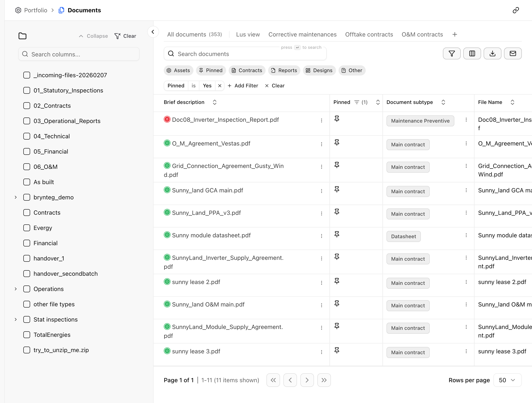Click green status icon of O_M_Agreement_Vestas.pdf
Screen dimensions: 532x403
pyautogui.click(x=167, y=143)
